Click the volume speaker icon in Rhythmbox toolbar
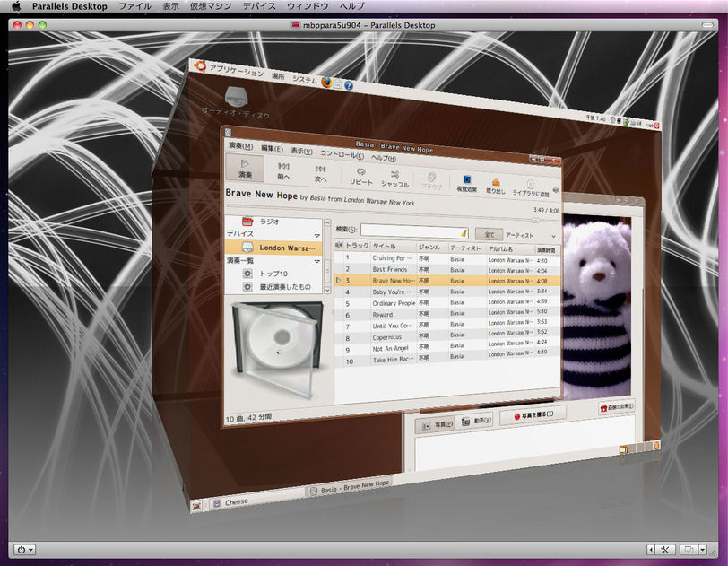The image size is (728, 566). click(555, 190)
